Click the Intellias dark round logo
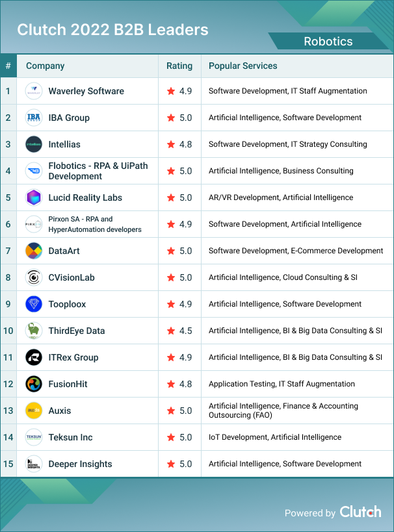The image size is (394, 532). pos(34,144)
